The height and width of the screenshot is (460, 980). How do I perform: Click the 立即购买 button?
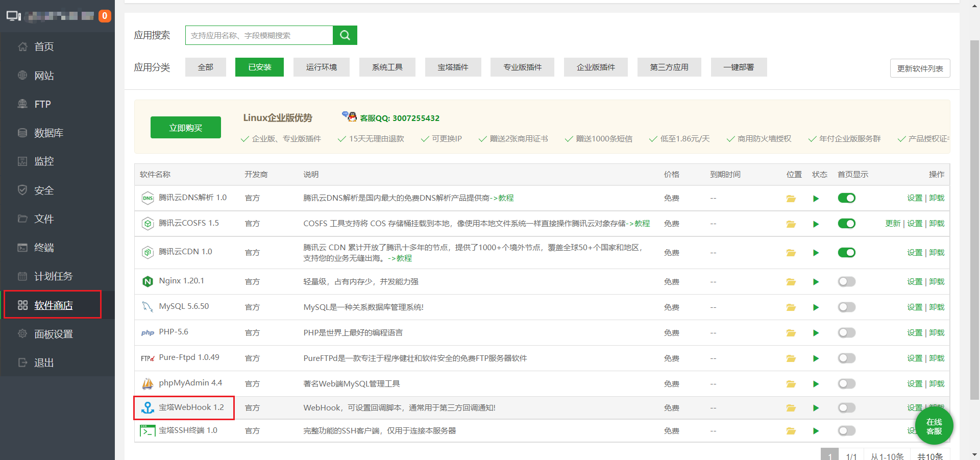tap(186, 128)
